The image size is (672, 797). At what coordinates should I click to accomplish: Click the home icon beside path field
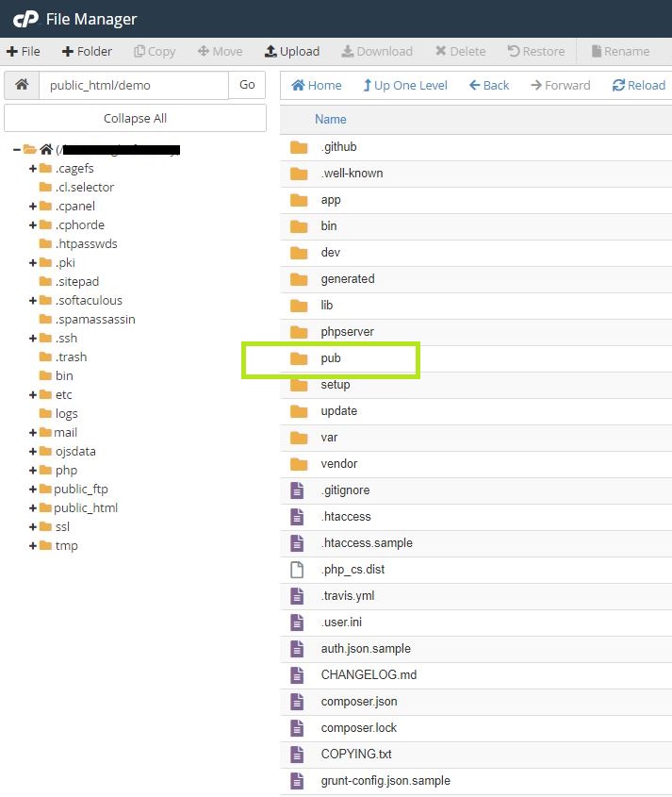pyautogui.click(x=21, y=85)
